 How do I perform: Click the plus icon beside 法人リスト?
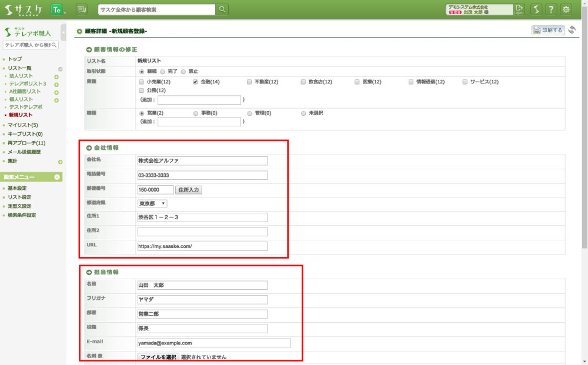pyautogui.click(x=56, y=76)
